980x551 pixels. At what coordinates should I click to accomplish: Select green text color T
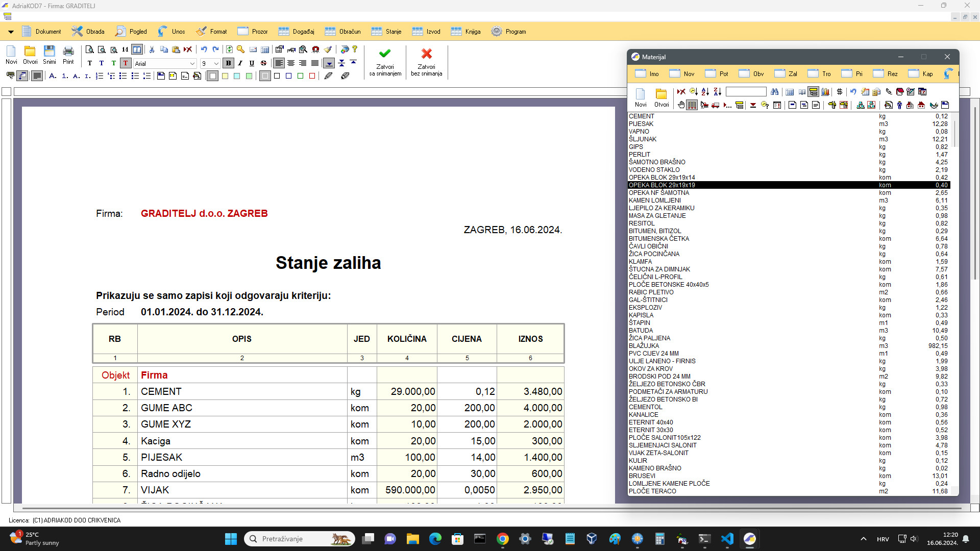(x=114, y=63)
